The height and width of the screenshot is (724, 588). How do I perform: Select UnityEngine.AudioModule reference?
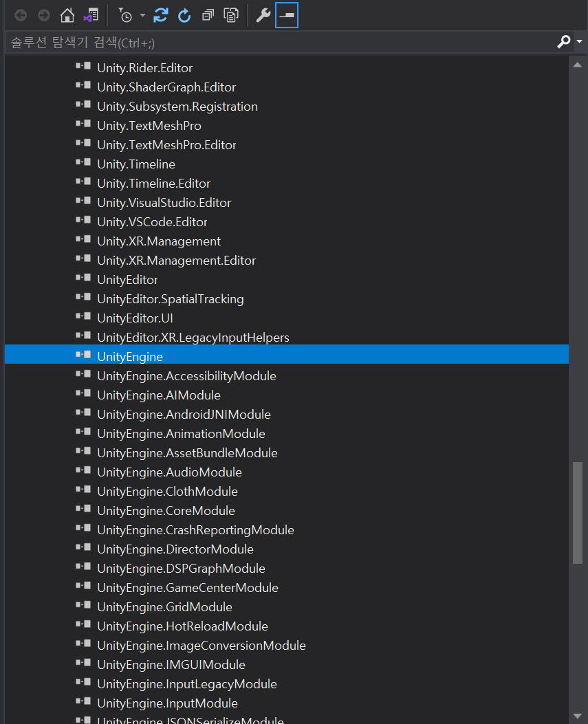pos(169,472)
